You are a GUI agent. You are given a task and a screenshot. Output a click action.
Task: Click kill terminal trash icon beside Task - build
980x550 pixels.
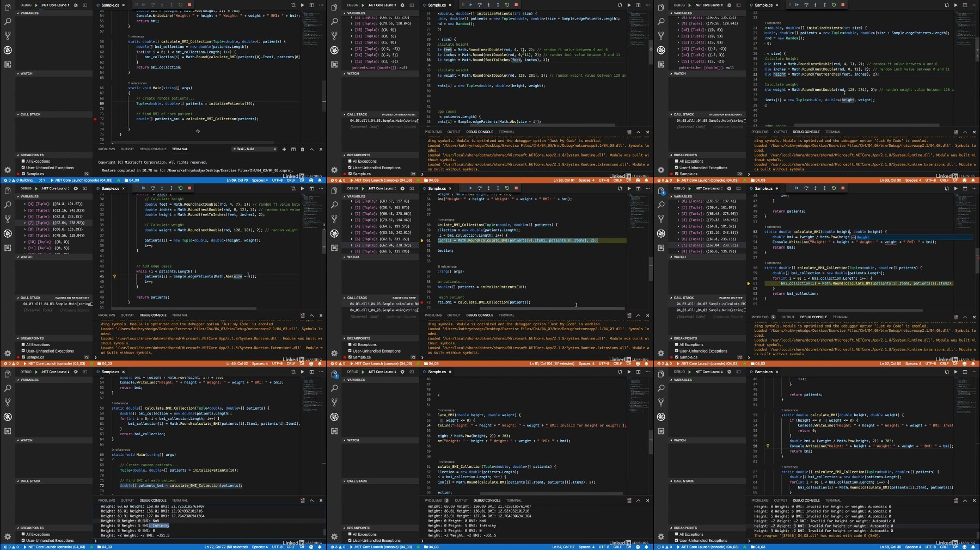click(302, 149)
